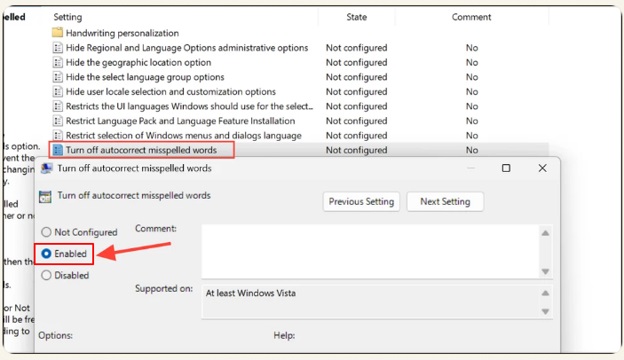Select Hide Regional and Language Options administrative options
This screenshot has width=624, height=360.
tap(187, 48)
